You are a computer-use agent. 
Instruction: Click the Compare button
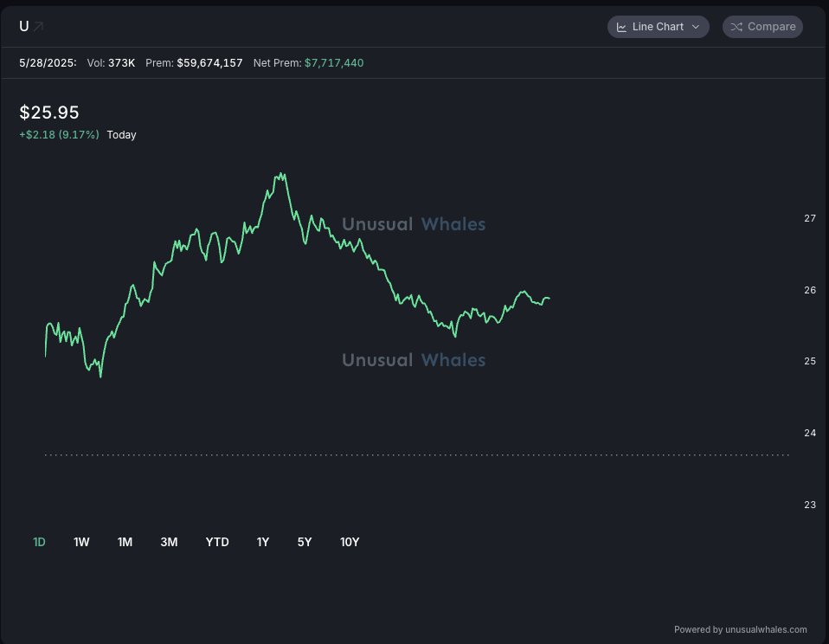(762, 27)
